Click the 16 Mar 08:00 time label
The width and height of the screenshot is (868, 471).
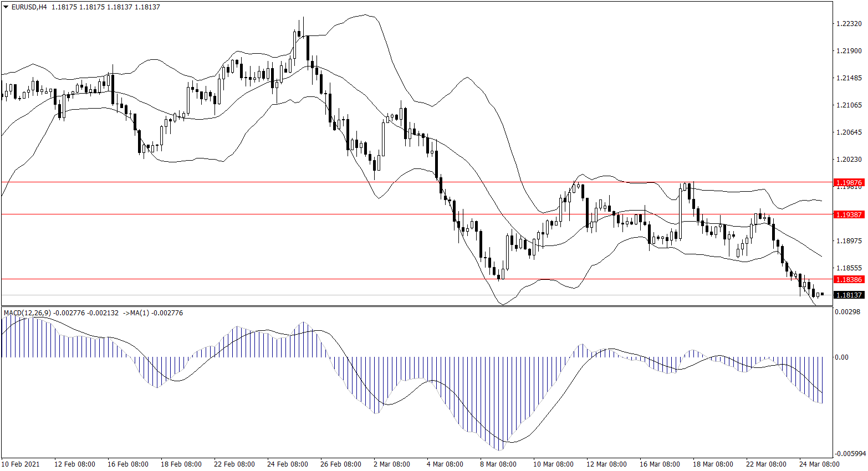click(x=659, y=464)
